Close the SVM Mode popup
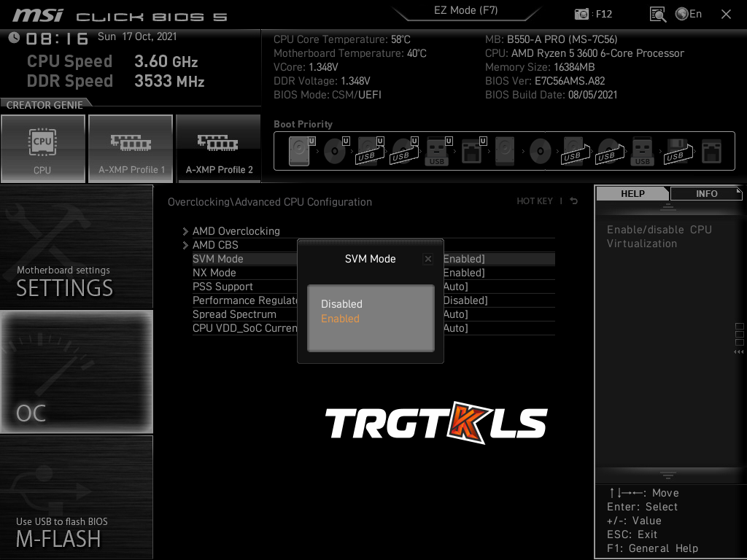The width and height of the screenshot is (747, 560). tap(428, 259)
